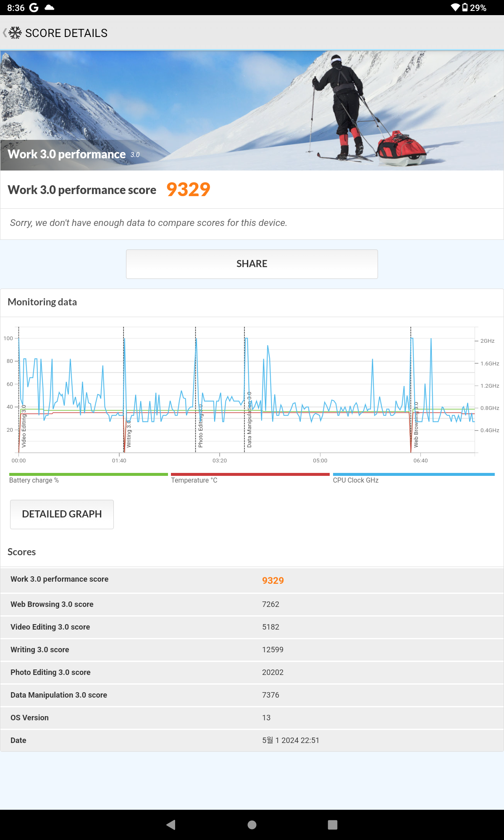Click the Photo Editing 3.0 graph marker
The width and height of the screenshot is (504, 840).
click(x=201, y=426)
